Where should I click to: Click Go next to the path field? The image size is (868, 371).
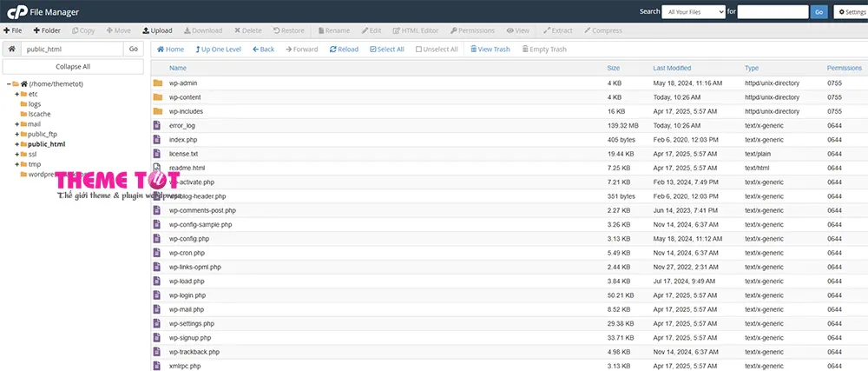(x=134, y=49)
